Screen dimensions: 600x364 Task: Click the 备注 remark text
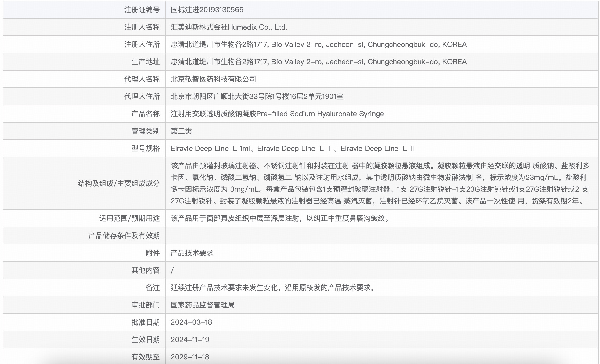(x=273, y=288)
